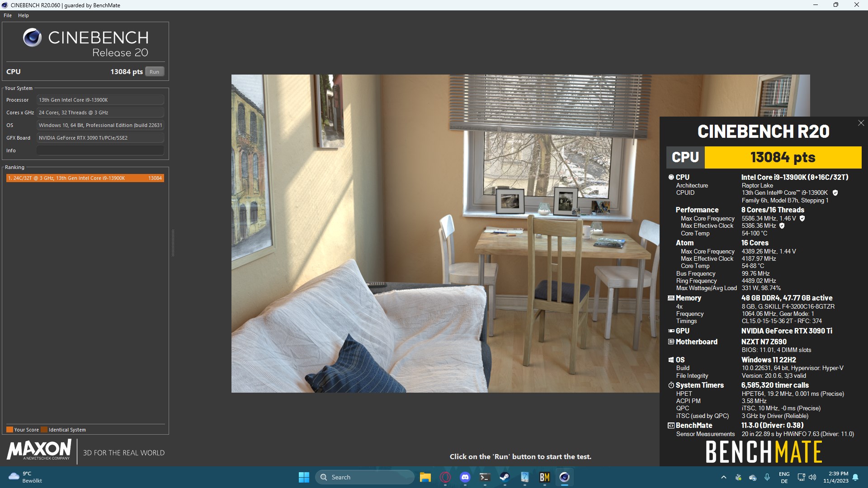
Task: Open network settings tray icon
Action: point(801,477)
